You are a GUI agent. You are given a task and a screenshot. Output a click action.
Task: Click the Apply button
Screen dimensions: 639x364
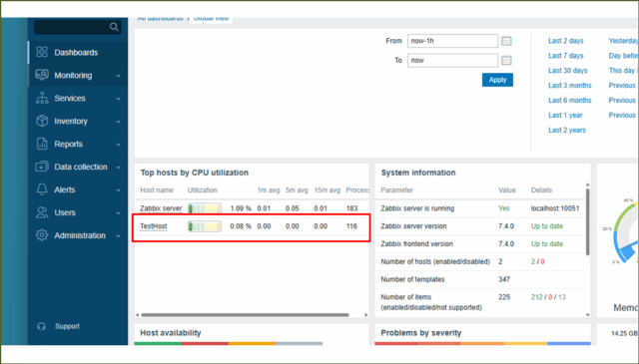tap(497, 80)
